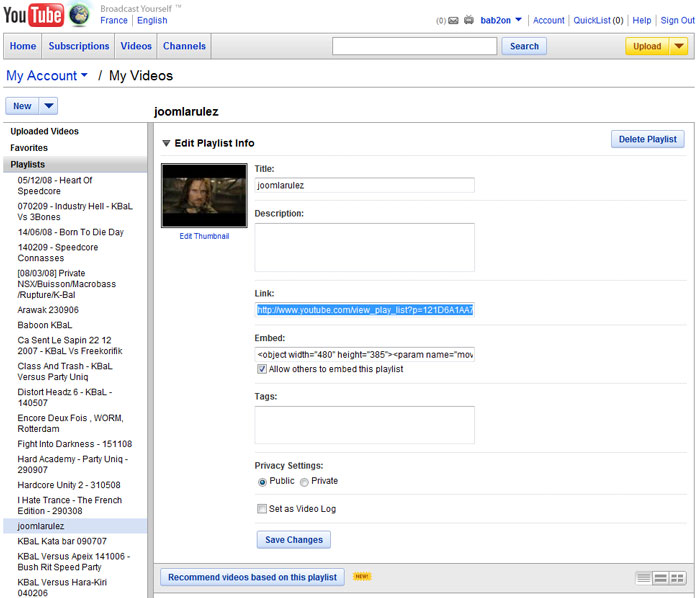Select the Private privacy option
This screenshot has height=598, width=700.
304,482
